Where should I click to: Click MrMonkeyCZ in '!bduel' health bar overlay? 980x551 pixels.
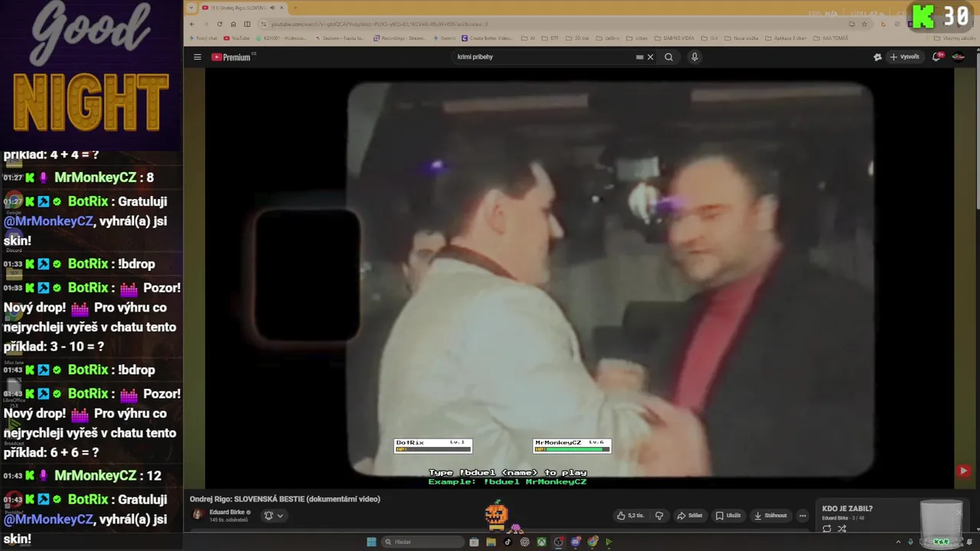[557, 442]
